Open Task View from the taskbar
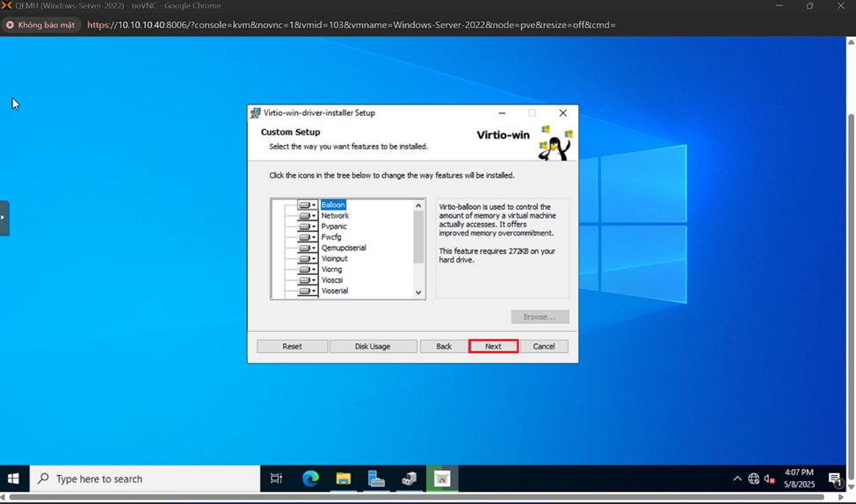The width and height of the screenshot is (856, 504). tap(276, 479)
